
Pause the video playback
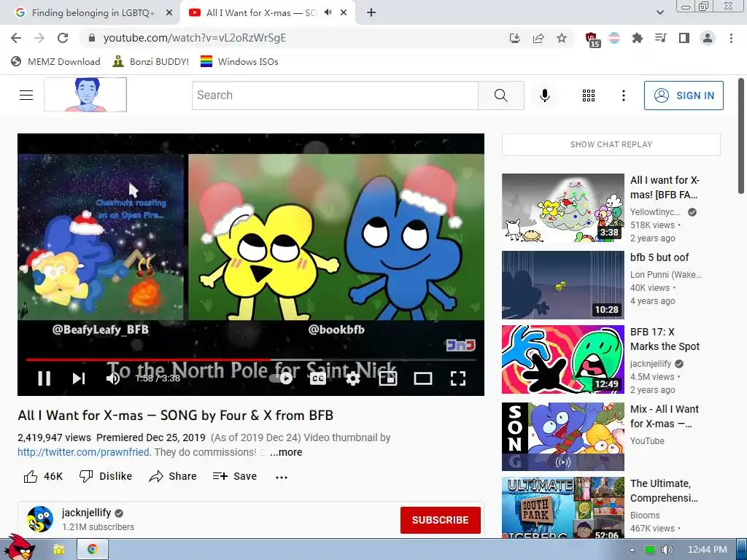point(44,378)
